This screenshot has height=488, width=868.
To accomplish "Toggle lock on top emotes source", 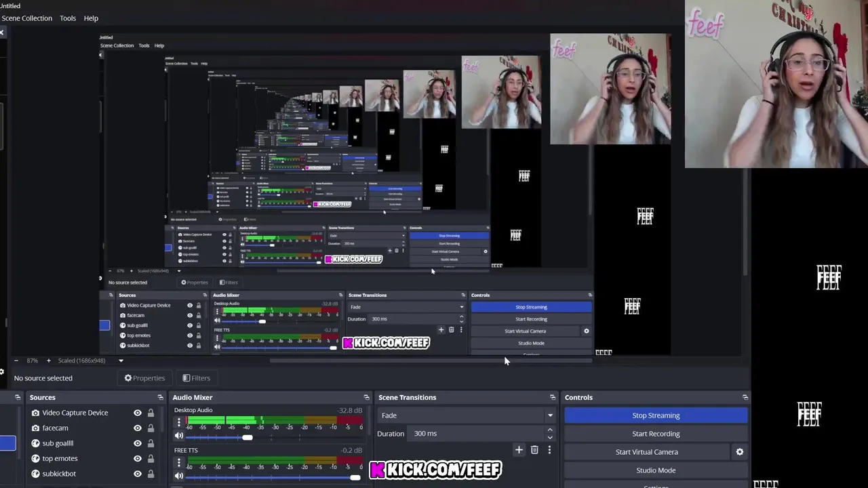I will tap(151, 458).
